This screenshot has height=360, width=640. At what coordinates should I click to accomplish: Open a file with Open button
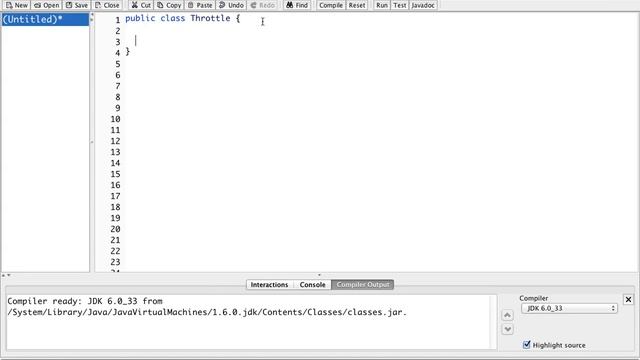tap(47, 5)
